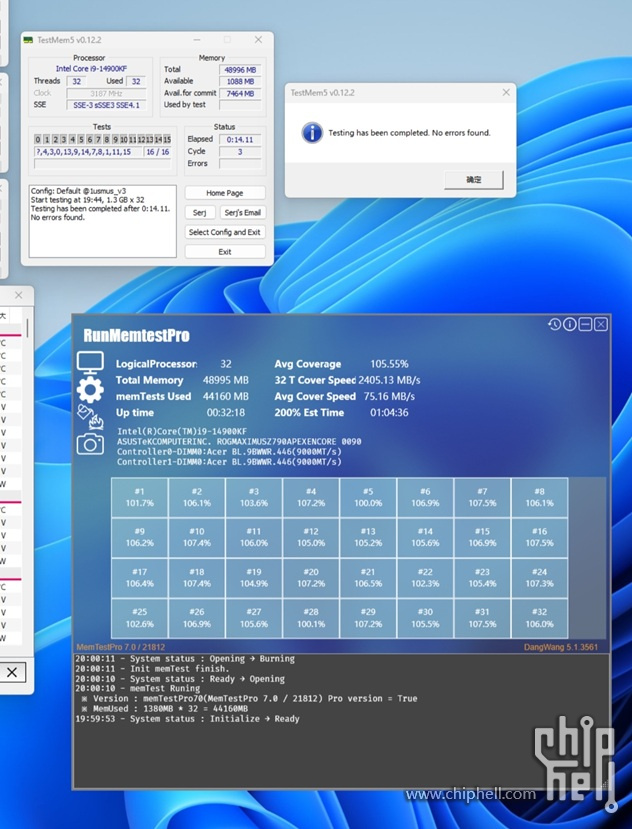Open the info icon in RunMemtestPro title bar
Image resolution: width=632 pixels, height=829 pixels.
[x=570, y=324]
